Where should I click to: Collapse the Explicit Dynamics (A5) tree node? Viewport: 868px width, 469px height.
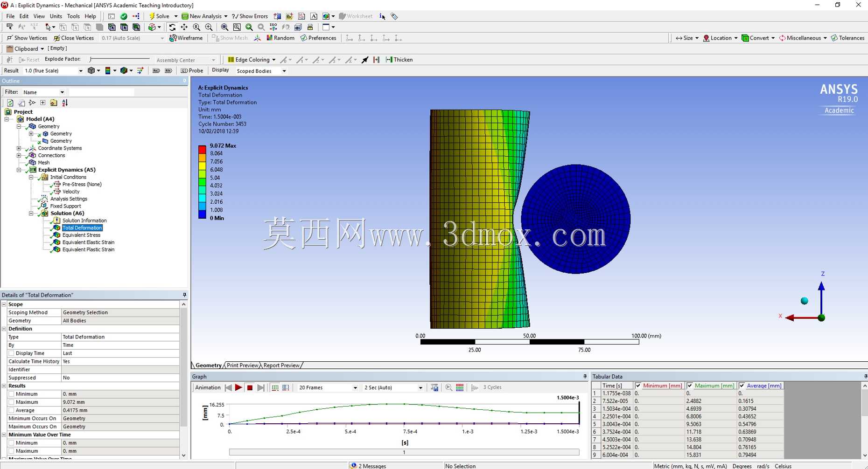click(19, 170)
